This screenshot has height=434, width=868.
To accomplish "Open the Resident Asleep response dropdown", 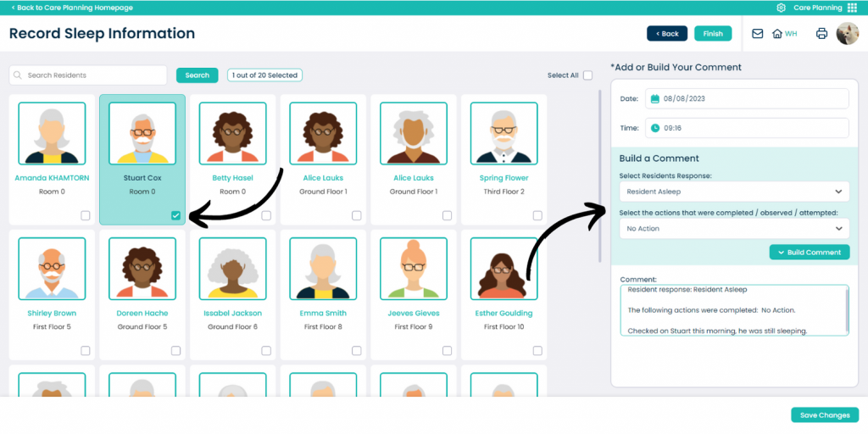I will pyautogui.click(x=734, y=192).
